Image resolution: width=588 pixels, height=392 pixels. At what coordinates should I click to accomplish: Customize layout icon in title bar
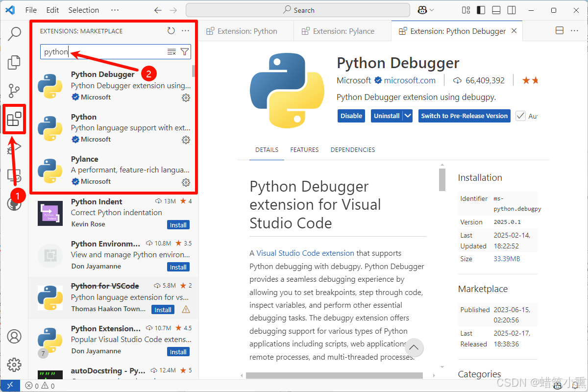pyautogui.click(x=466, y=10)
